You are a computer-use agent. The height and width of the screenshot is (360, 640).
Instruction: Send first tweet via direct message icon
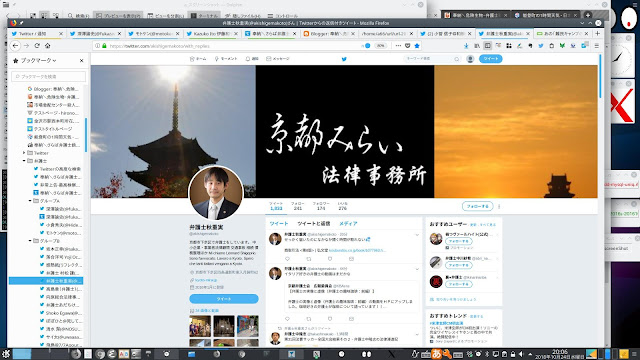click(x=351, y=259)
